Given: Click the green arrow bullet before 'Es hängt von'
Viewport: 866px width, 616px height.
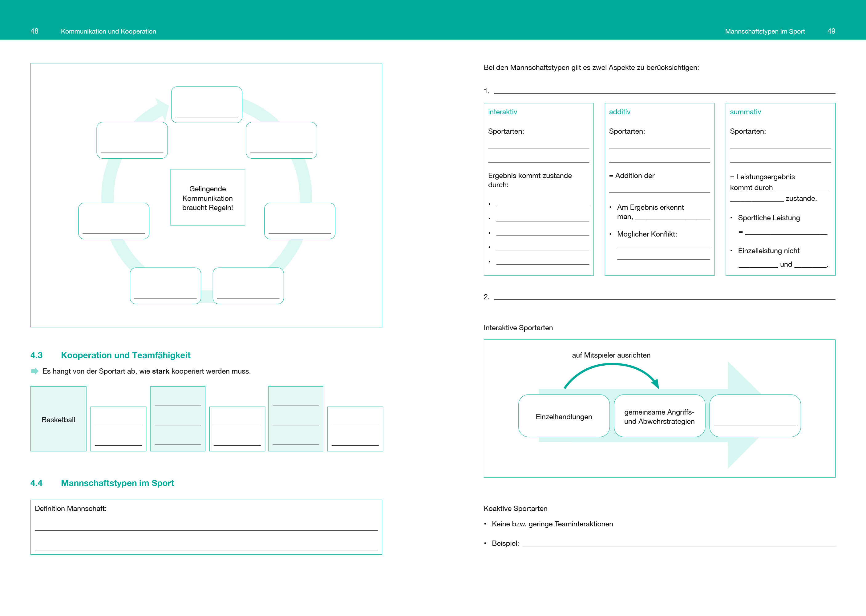Looking at the screenshot, I should point(34,371).
